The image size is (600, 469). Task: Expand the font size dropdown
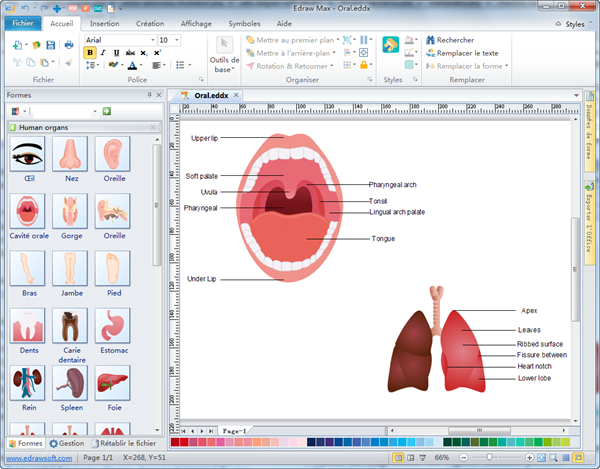point(177,40)
